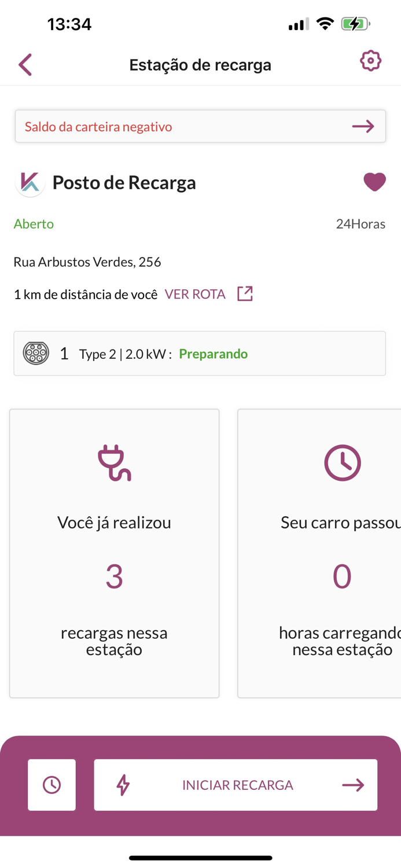Tap the Posto de Recarga logo
The width and height of the screenshot is (401, 868).
(x=30, y=182)
